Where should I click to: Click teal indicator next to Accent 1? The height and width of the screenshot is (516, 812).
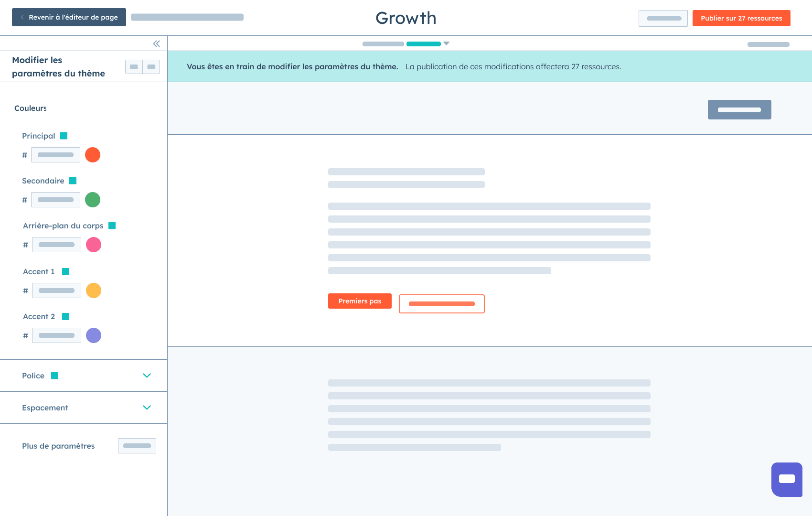pyautogui.click(x=66, y=271)
